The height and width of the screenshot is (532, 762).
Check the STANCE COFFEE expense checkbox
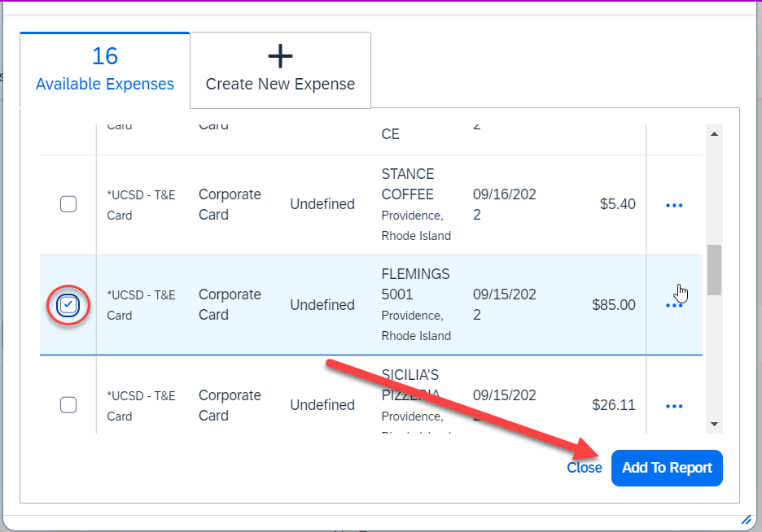[68, 204]
